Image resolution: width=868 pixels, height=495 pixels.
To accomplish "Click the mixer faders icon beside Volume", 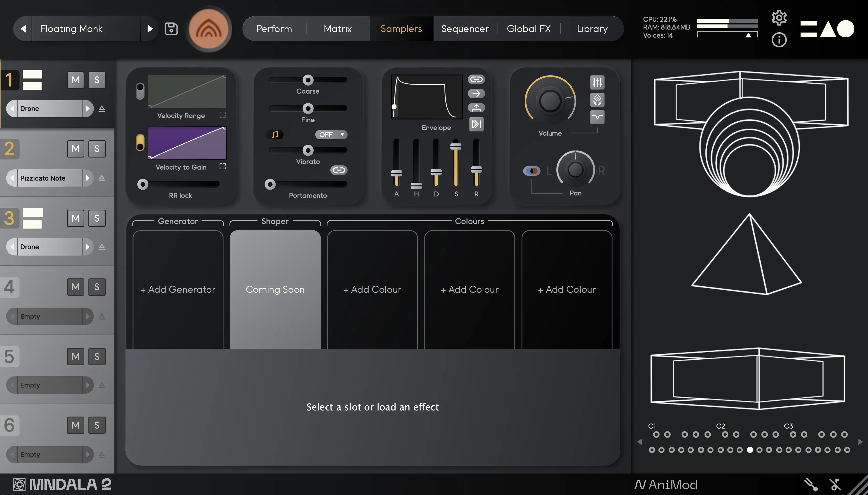I will 597,82.
